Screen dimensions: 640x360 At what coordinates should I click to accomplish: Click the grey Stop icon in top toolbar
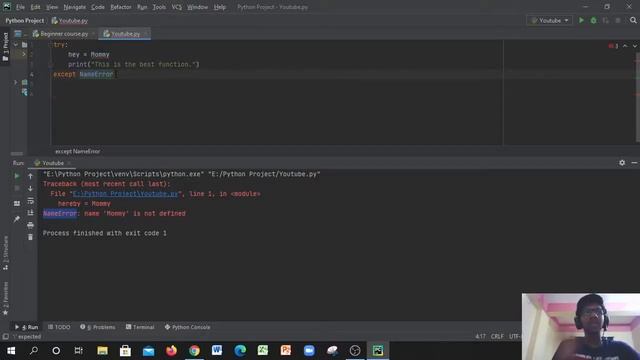pos(618,20)
